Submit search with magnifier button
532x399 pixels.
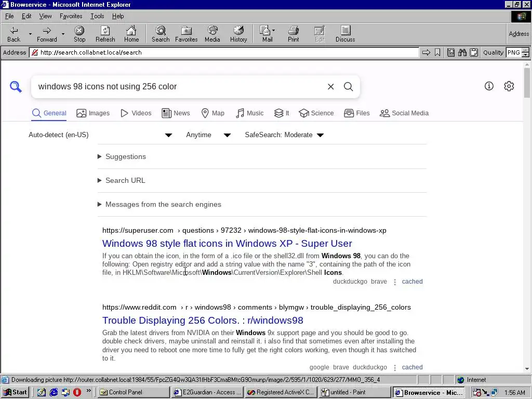(x=348, y=87)
